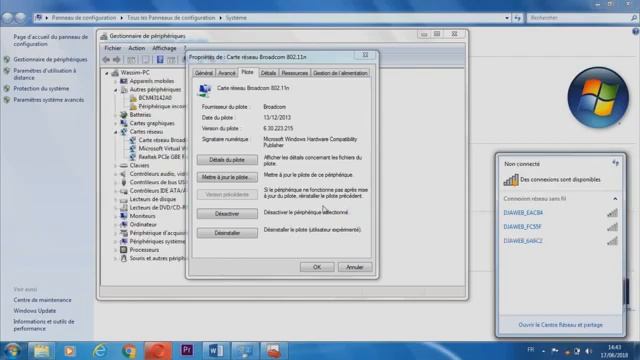Image resolution: width=640 pixels, height=360 pixels.
Task: Select the BCM43142A0 device
Action: (155, 98)
